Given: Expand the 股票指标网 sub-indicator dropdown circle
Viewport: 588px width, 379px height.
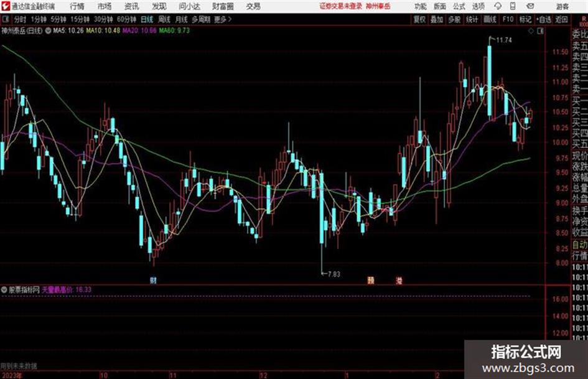Looking at the screenshot, I should click(x=4, y=289).
